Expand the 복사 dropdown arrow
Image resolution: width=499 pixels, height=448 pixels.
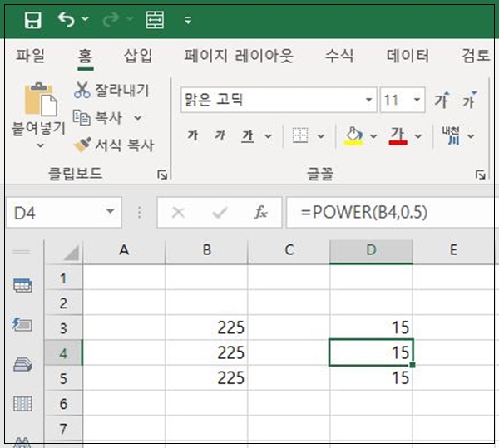138,118
